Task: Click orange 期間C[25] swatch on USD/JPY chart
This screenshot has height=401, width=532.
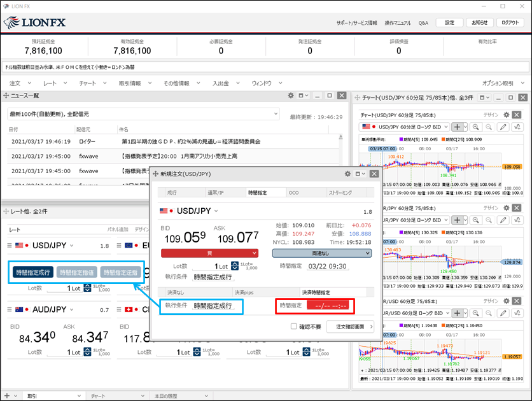Action: coord(443,139)
